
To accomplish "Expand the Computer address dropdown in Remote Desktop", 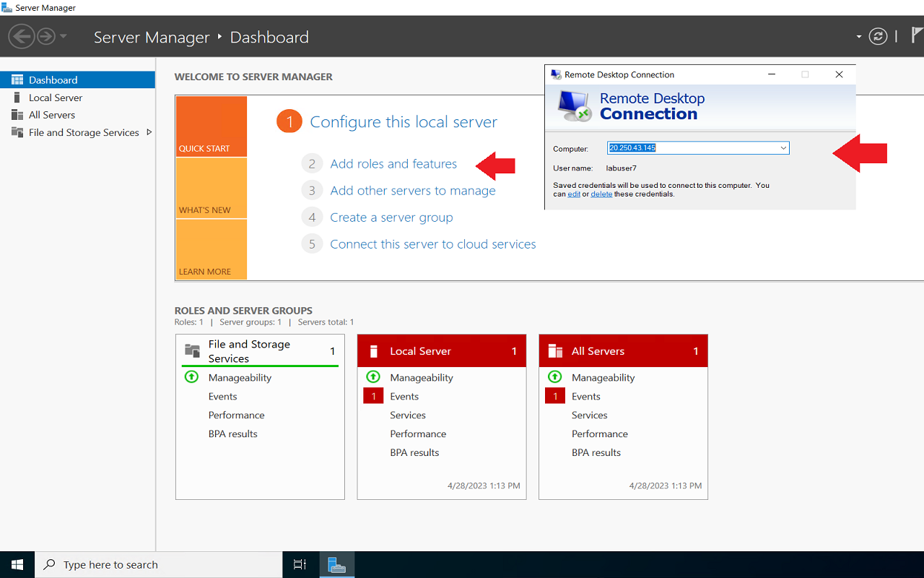I will click(x=783, y=148).
